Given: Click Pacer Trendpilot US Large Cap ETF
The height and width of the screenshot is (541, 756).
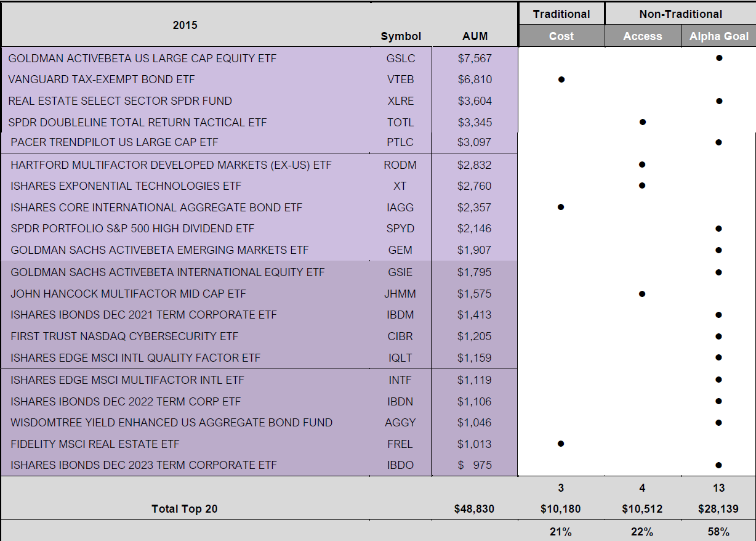Looking at the screenshot, I should click(115, 142).
